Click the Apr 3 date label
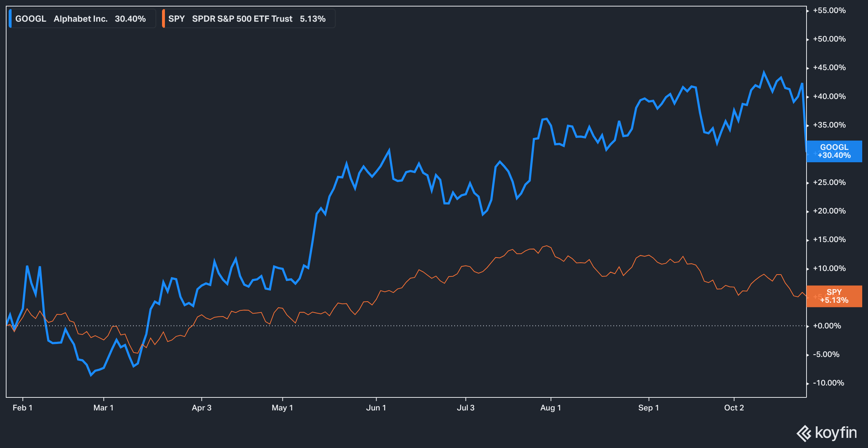Screen dimensions: 868x448 tap(201, 408)
